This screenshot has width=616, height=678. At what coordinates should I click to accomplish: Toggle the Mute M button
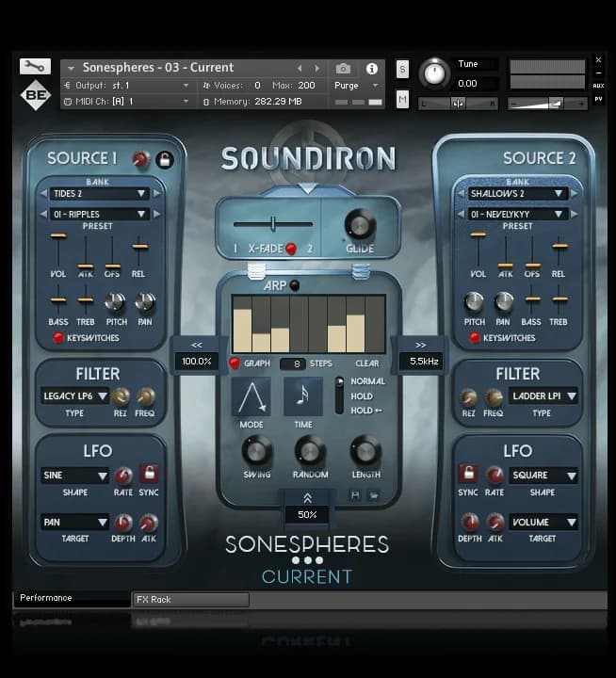(403, 100)
